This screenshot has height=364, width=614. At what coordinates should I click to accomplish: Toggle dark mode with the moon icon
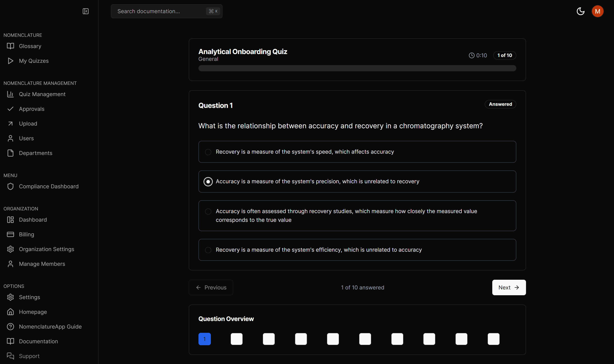(580, 11)
